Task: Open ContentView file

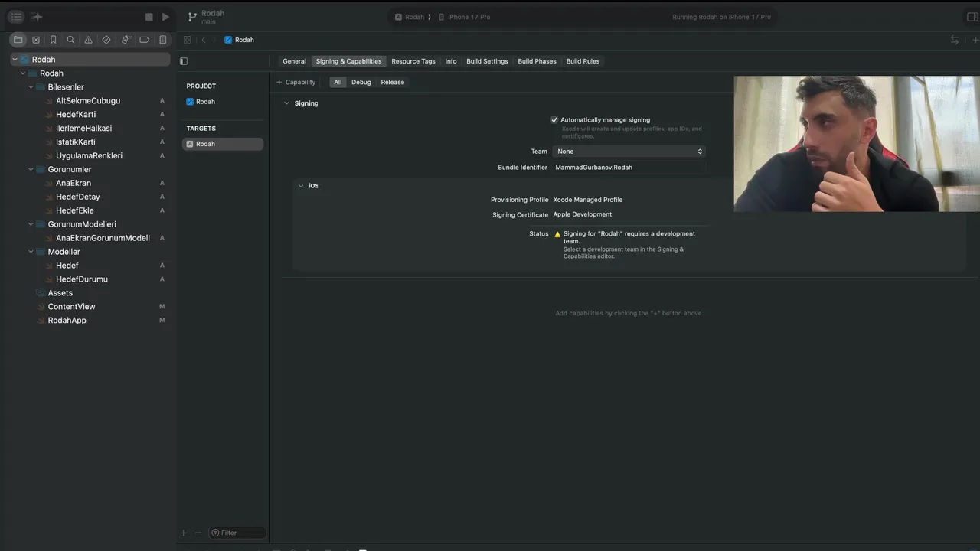Action: click(71, 307)
